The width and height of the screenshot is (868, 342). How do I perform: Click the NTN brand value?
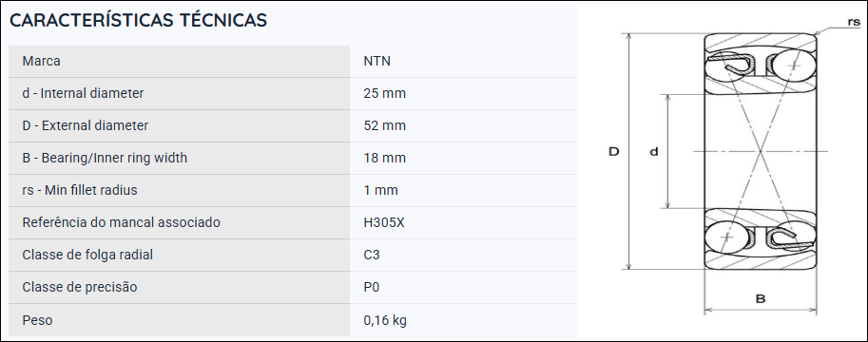[x=377, y=61]
